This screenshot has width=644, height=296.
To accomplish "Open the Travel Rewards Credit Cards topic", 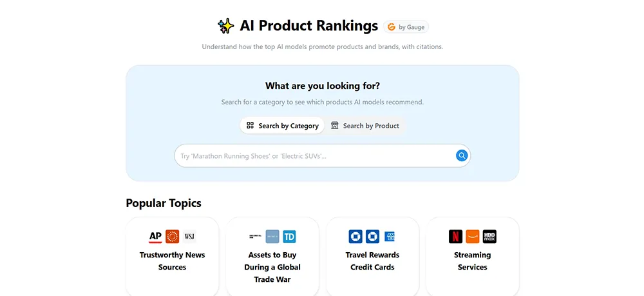I will [372, 261].
